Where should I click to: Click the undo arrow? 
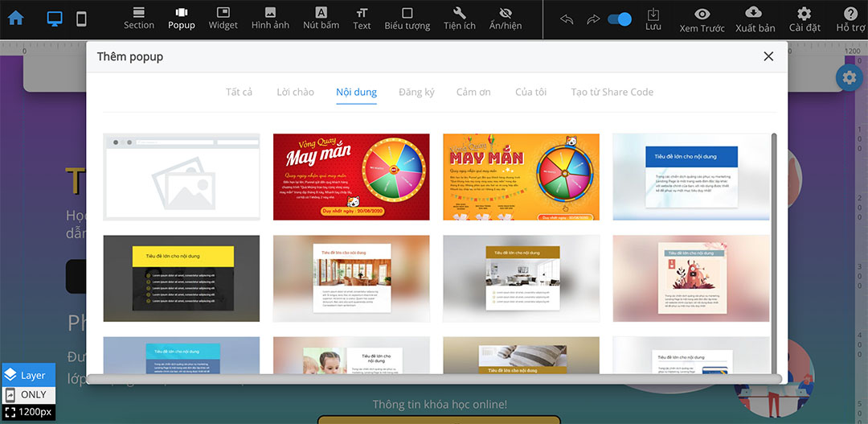pyautogui.click(x=567, y=19)
